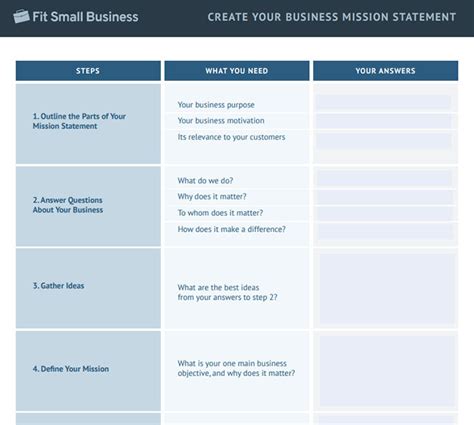This screenshot has height=425, width=474.
Task: Click the Create Your Business Mission Statement title
Action: 332,17
